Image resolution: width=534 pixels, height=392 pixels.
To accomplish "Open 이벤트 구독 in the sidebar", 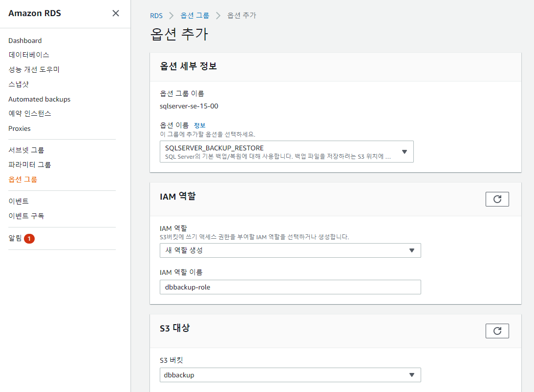I will 26,216.
